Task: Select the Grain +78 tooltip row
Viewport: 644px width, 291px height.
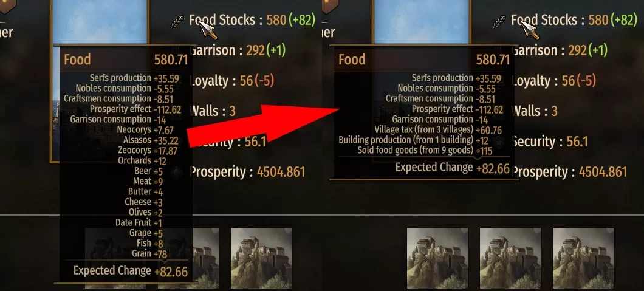Action: point(149,254)
